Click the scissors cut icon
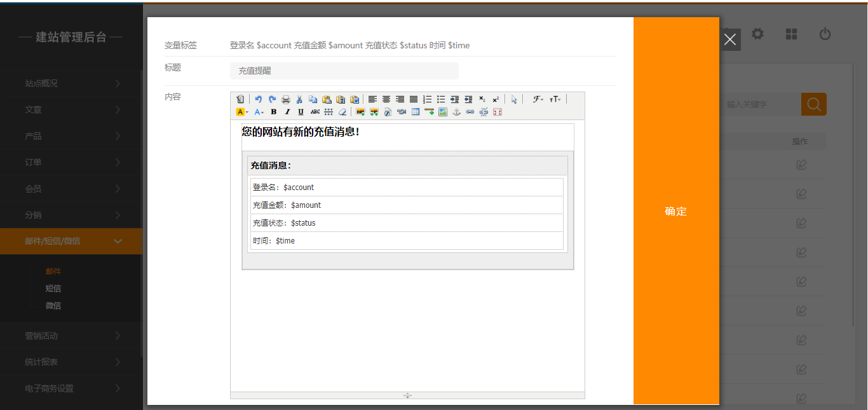This screenshot has height=410, width=868. tap(299, 99)
